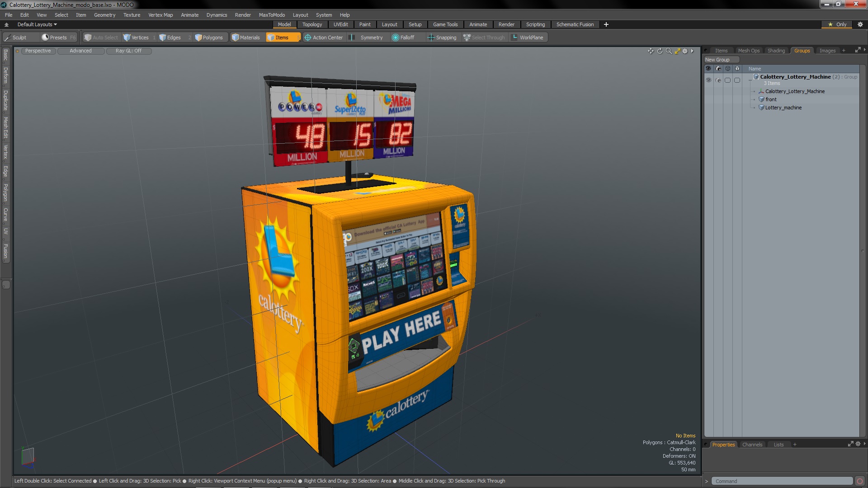Open layout settings gear at top right
The width and height of the screenshot is (868, 488).
point(860,24)
